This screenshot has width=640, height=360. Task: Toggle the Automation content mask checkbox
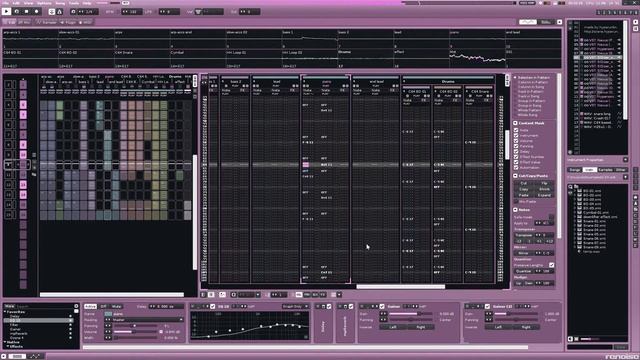(x=516, y=167)
